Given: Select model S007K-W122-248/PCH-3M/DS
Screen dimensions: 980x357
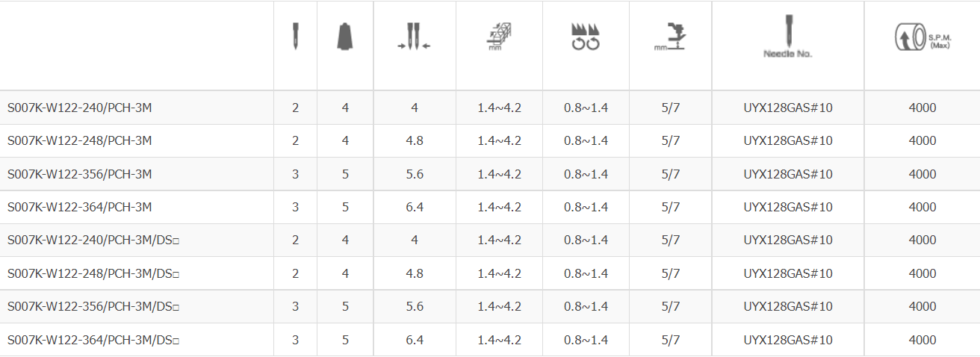Looking at the screenshot, I should coord(93,273).
